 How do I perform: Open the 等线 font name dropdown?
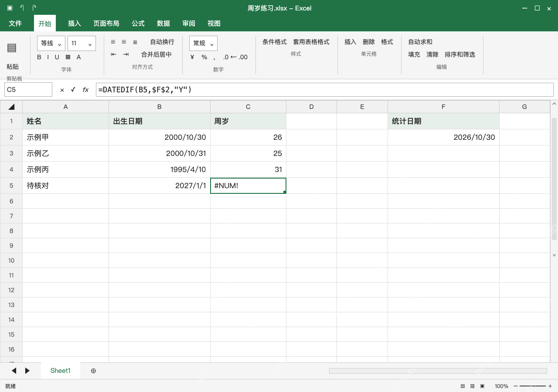(x=51, y=43)
